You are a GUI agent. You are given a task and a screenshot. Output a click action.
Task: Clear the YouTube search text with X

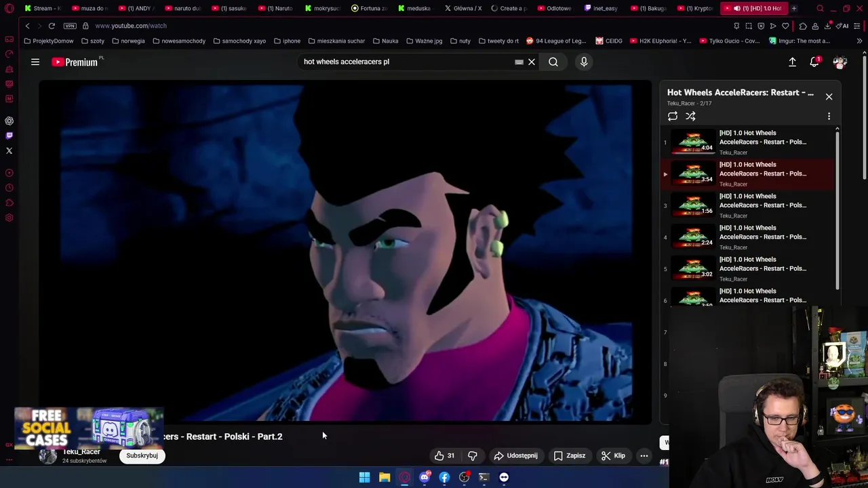coord(532,62)
